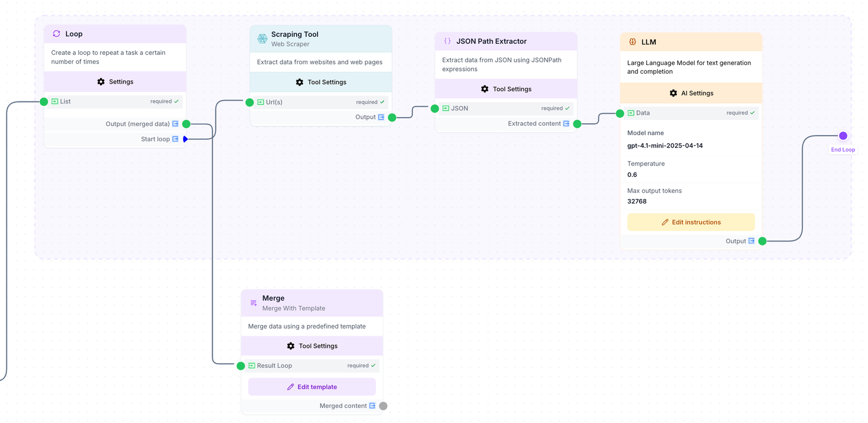Select the Url(s) input port dot
The height and width of the screenshot is (423, 868).
pyautogui.click(x=250, y=102)
